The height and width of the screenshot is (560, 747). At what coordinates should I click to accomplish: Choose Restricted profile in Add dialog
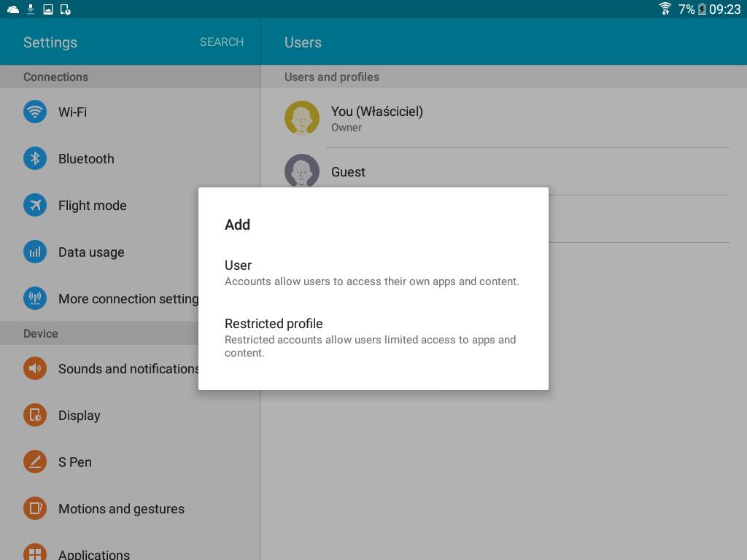point(372,337)
